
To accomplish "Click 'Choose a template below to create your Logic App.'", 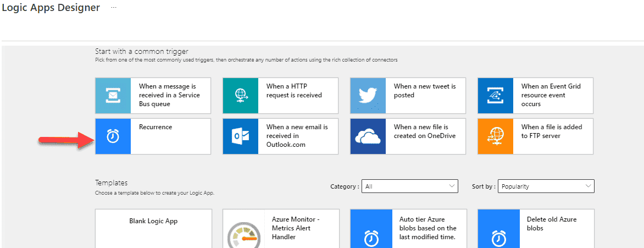I will (155, 192).
